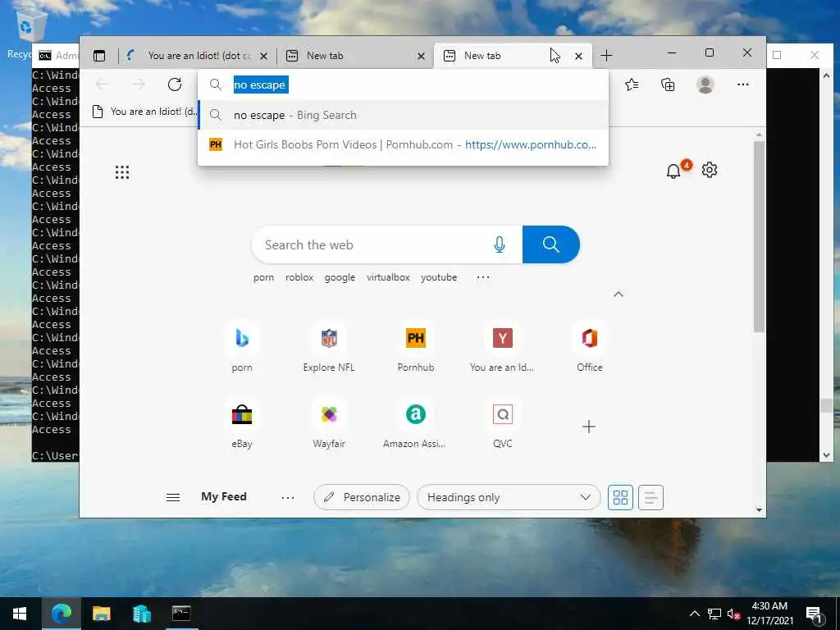Add a new quick link site
Viewport: 840px width, 630px height.
click(589, 427)
